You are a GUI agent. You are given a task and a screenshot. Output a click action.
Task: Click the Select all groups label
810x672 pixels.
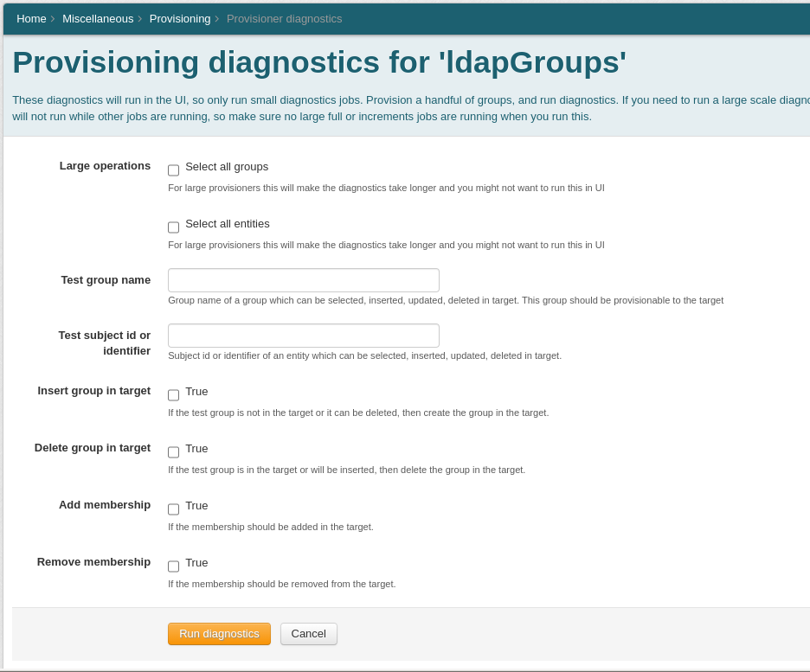227,167
